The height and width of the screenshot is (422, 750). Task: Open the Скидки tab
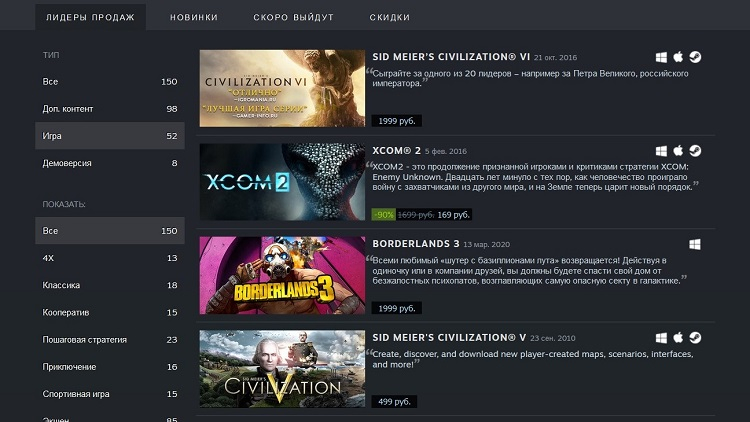tap(389, 17)
